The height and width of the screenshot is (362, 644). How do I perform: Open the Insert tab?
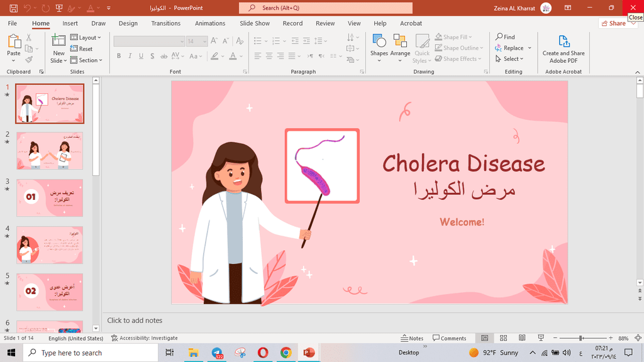[x=70, y=23]
